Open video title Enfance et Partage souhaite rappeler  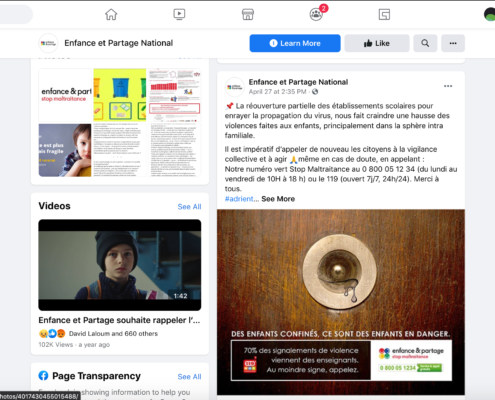tap(119, 320)
